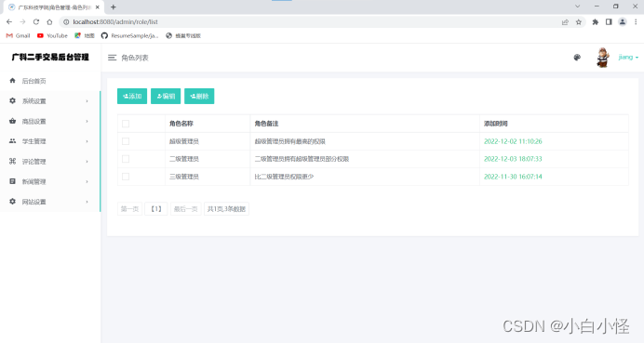Viewport: 644px width, 343px height.
Task: Open Chrome profile icon
Action: 623,22
